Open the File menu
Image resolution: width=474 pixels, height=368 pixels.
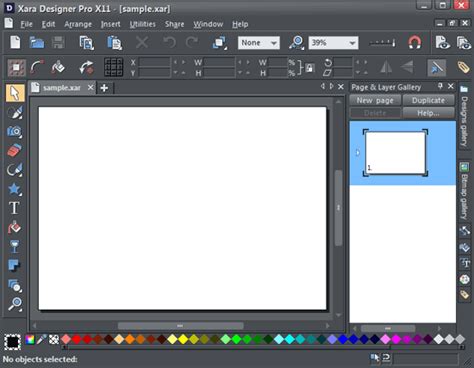(26, 24)
